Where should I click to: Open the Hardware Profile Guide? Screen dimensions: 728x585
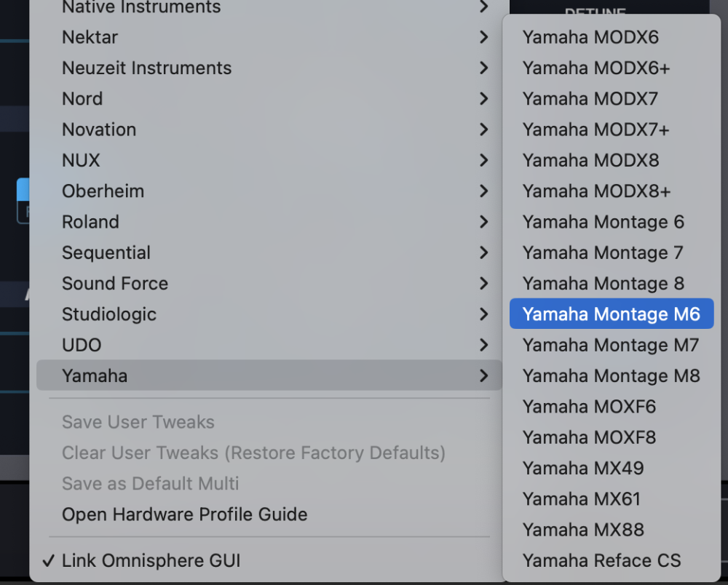[184, 514]
